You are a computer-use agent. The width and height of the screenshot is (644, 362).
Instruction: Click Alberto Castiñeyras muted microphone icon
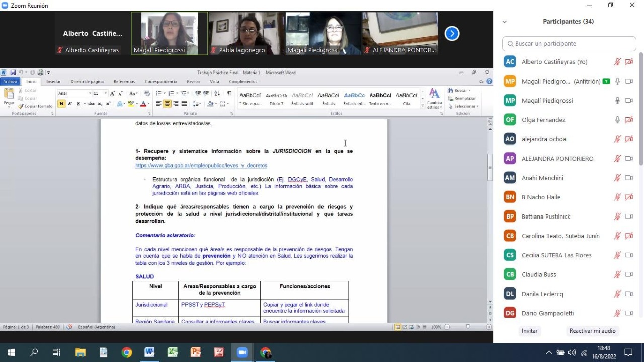(x=617, y=62)
